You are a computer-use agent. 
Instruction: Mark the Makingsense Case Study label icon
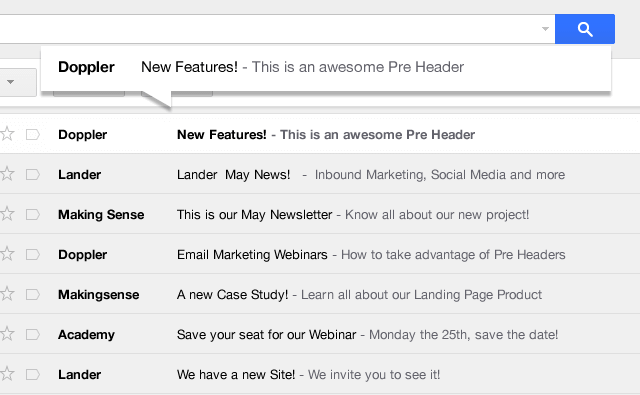tap(33, 295)
